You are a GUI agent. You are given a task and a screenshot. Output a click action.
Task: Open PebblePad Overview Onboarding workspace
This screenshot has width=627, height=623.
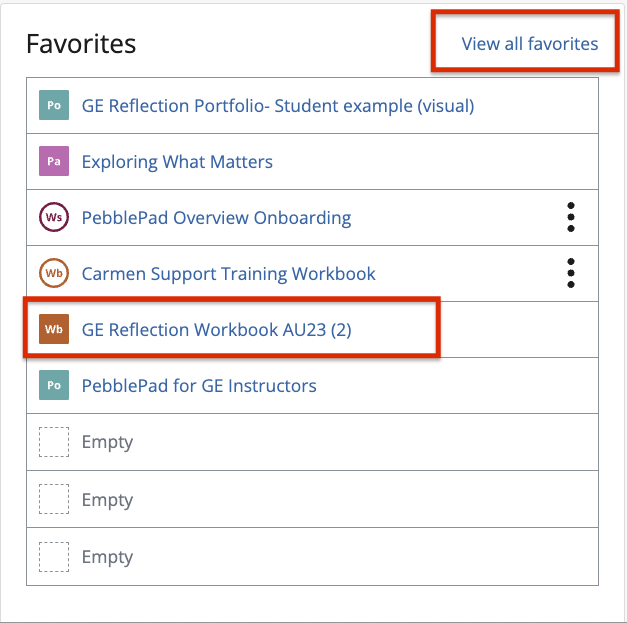(216, 218)
